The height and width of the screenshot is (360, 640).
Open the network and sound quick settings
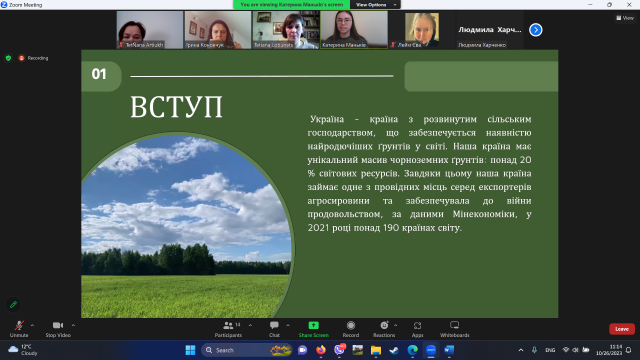click(x=576, y=350)
